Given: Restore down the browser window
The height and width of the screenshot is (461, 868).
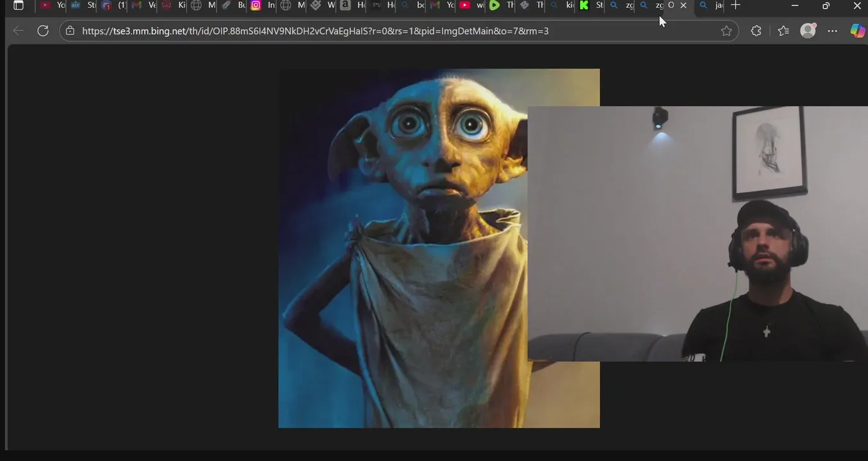Looking at the screenshot, I should (x=826, y=5).
